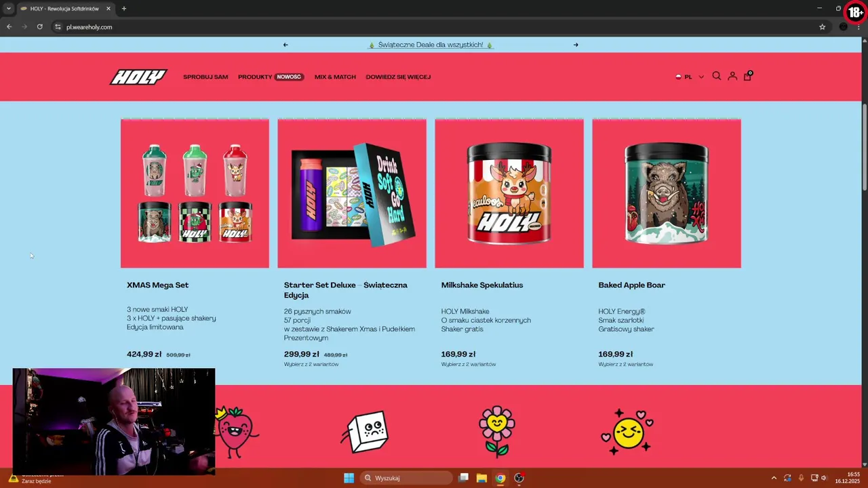Open XMAS Mega Set product image
This screenshot has width=868, height=488.
(195, 193)
